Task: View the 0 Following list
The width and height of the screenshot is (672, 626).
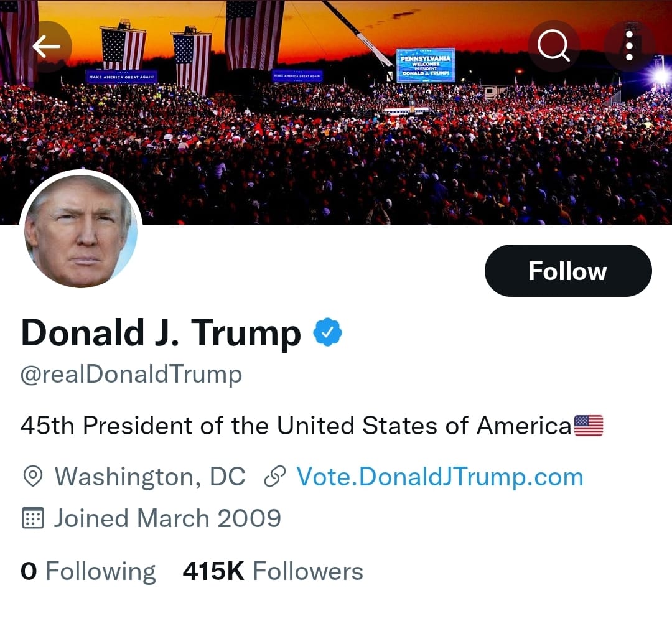Action: coord(88,571)
